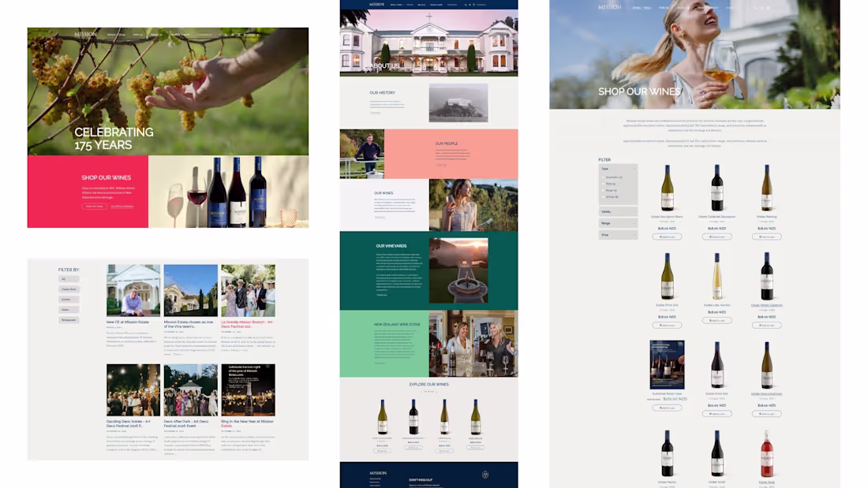Expand the Variety filter section
Viewport: 868px width, 488px height.
coord(618,211)
